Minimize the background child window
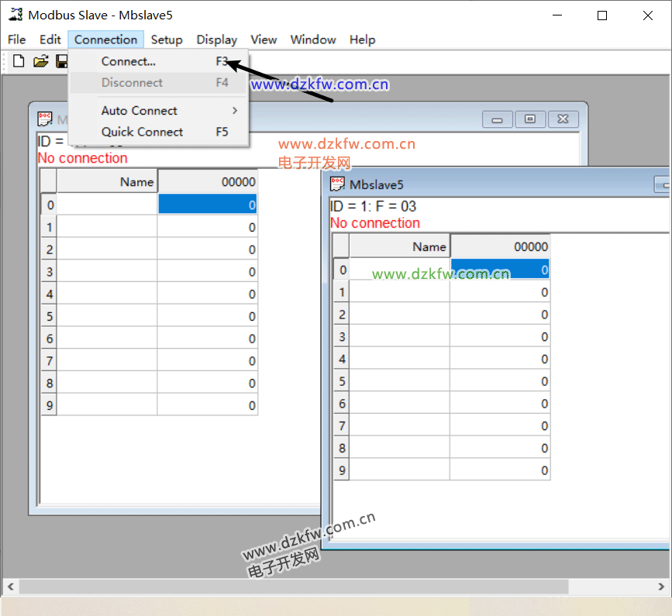Viewport: 672px width, 616px height. pyautogui.click(x=497, y=119)
